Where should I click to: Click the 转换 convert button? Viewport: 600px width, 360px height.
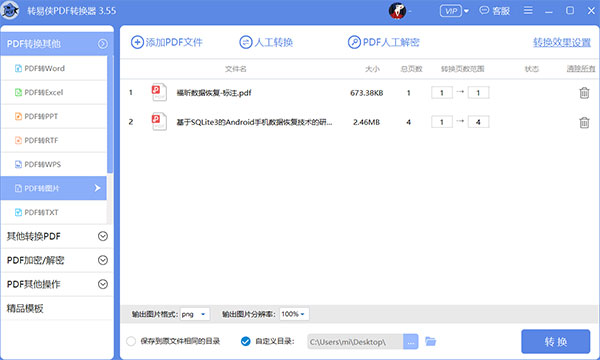click(x=555, y=341)
